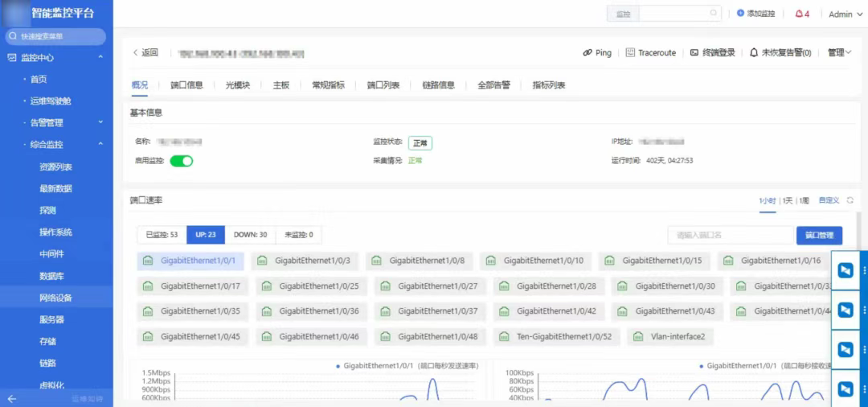Click the Ping tool icon
Screen dimensions: 868x407
588,53
